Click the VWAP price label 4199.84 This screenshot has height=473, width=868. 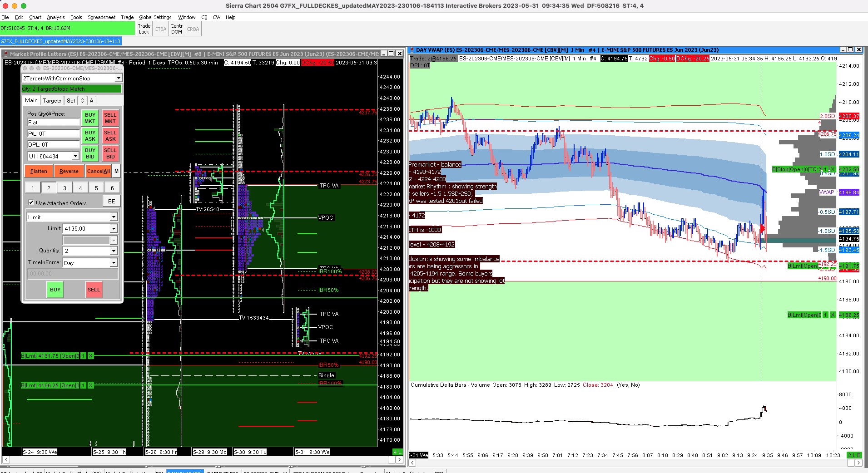coord(849,192)
